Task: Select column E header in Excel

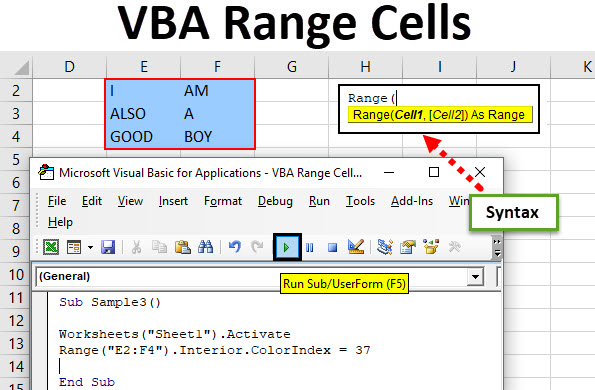Action: pyautogui.click(x=143, y=67)
